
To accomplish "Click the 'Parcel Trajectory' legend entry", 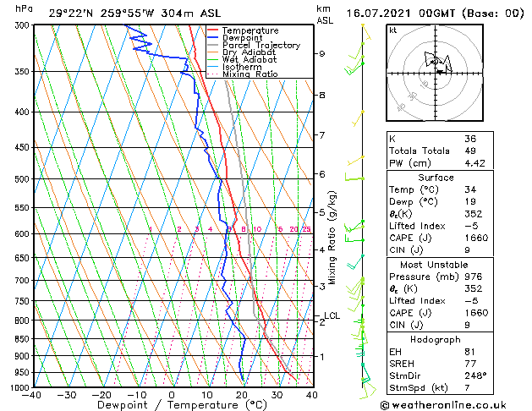I will [261, 45].
